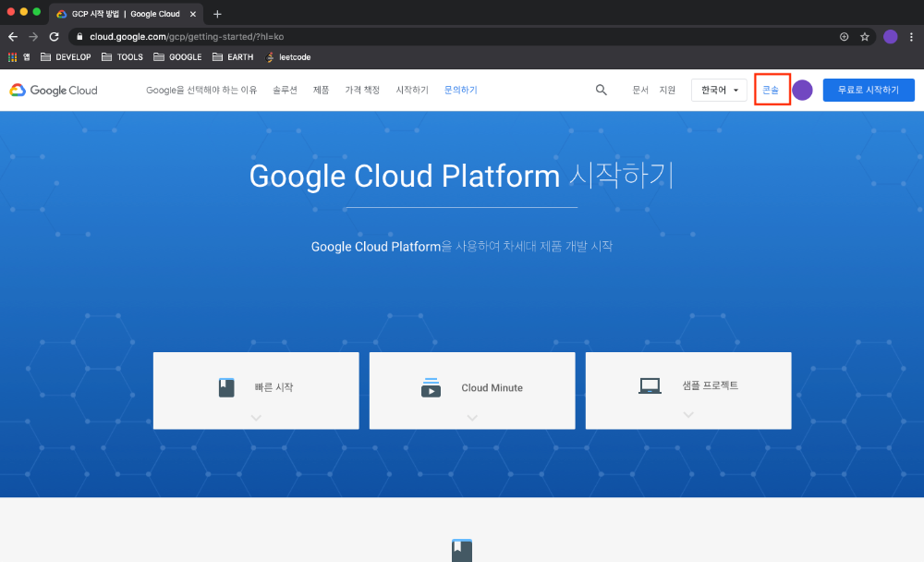Screen dimensions: 924x562
Task: Click the 지원 link
Action: 667,91
